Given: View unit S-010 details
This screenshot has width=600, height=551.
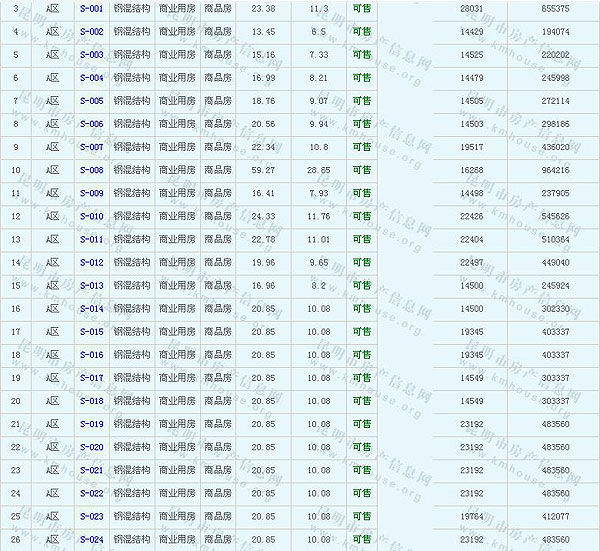Looking at the screenshot, I should [91, 216].
